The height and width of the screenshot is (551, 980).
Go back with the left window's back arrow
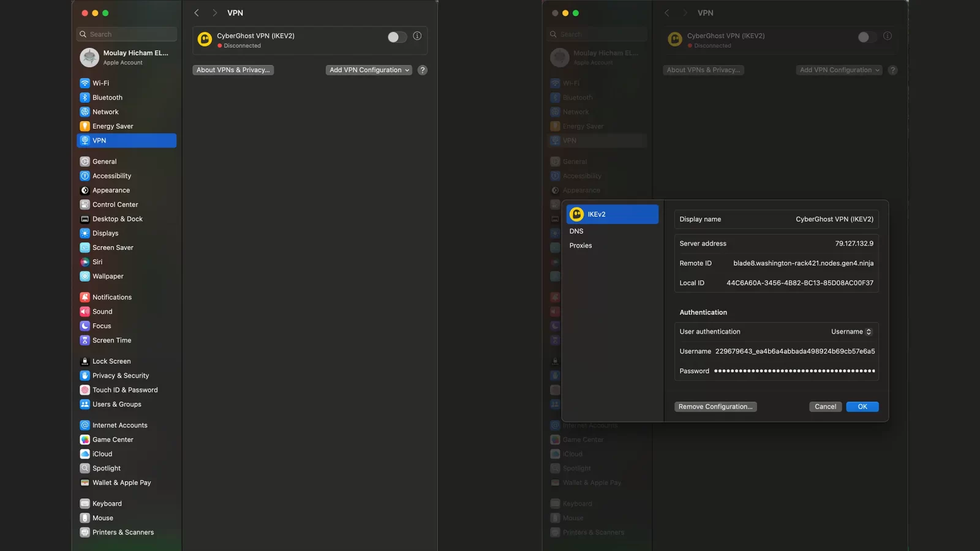point(197,13)
